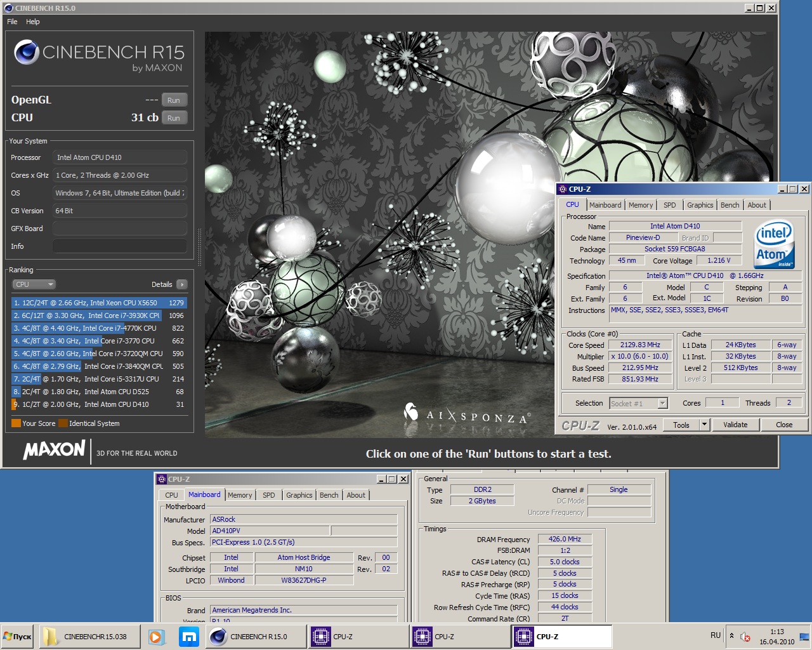
Task: Expand the Tools dropdown arrow in CPU-Z
Action: point(704,425)
